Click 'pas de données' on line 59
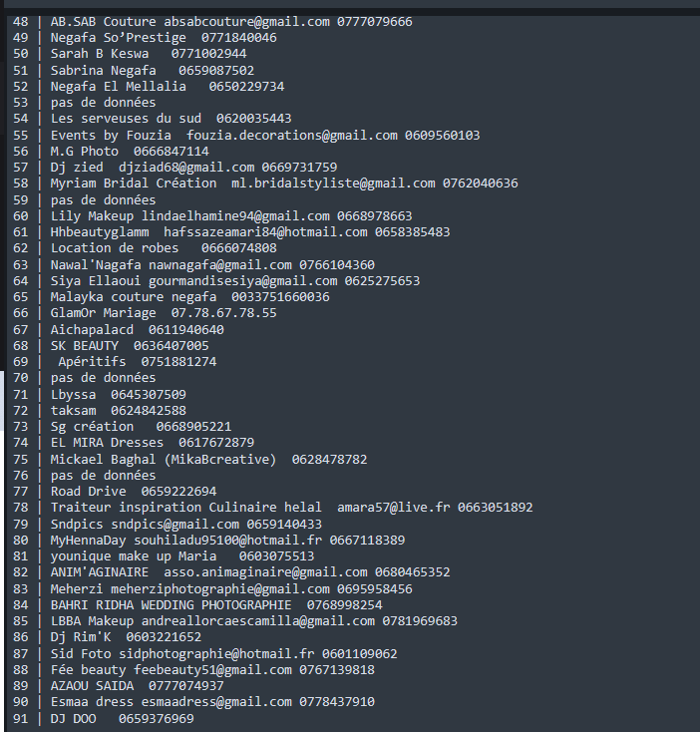 click(103, 199)
